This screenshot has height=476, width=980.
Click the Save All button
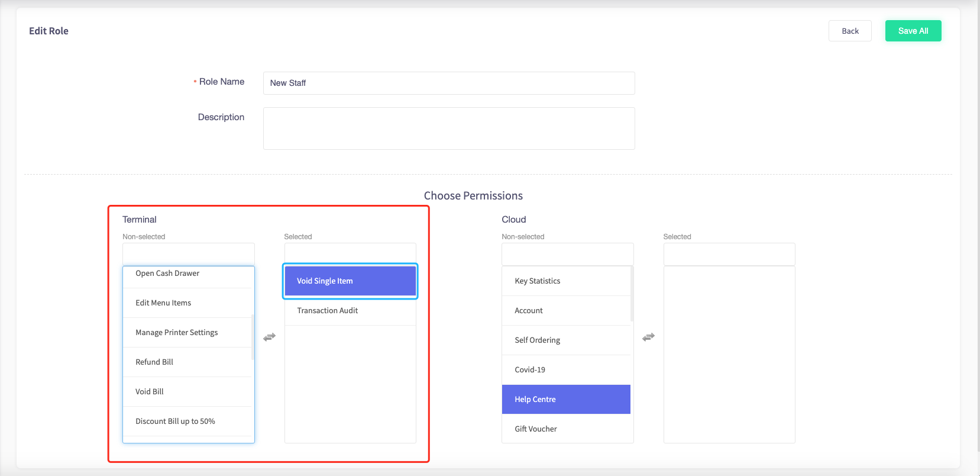pos(913,31)
